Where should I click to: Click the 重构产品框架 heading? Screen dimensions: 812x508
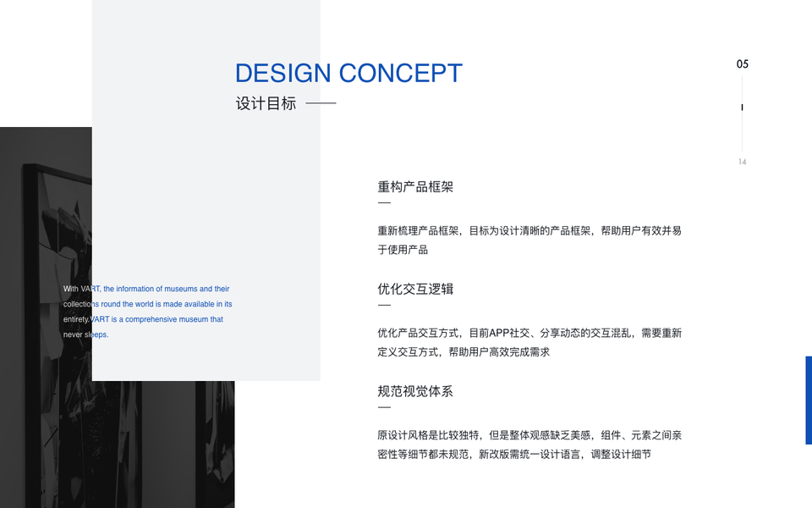coord(415,186)
